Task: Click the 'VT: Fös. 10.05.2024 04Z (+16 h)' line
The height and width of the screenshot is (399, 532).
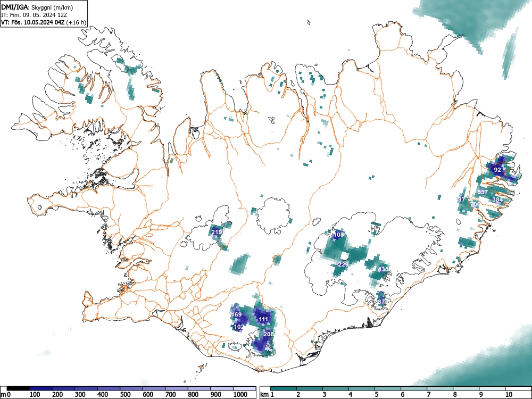Action: (44, 22)
